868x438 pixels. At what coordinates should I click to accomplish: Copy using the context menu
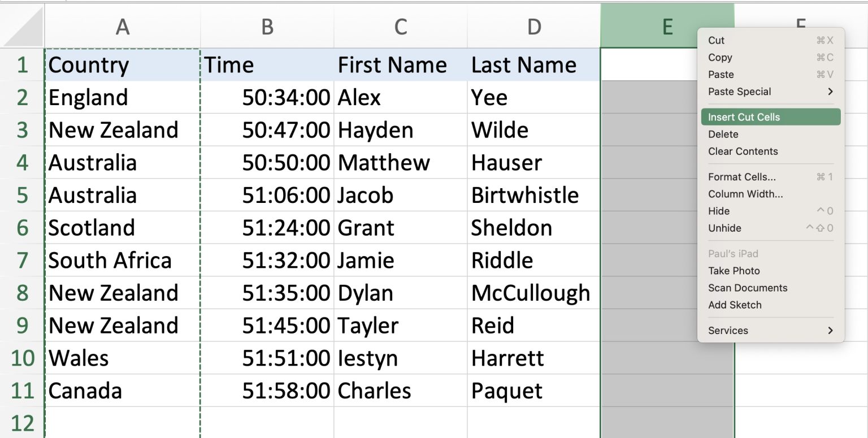720,57
